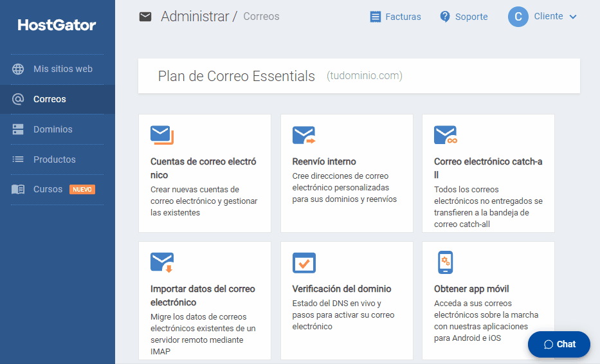The image size is (600, 364).
Task: Click the at-sign icon beside Correos
Action: tap(18, 99)
